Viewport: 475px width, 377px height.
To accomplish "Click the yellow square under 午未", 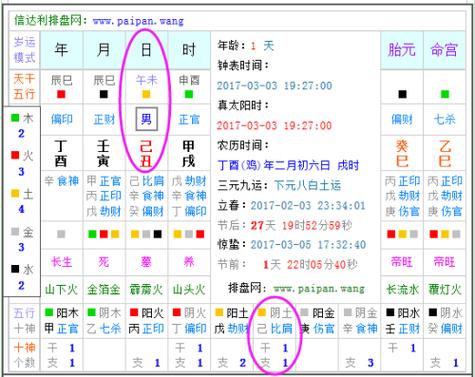I will click(146, 94).
